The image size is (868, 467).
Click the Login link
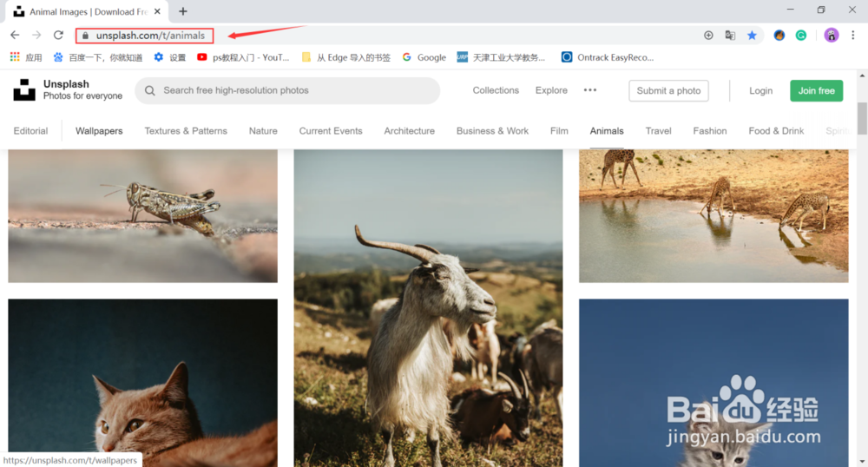760,91
